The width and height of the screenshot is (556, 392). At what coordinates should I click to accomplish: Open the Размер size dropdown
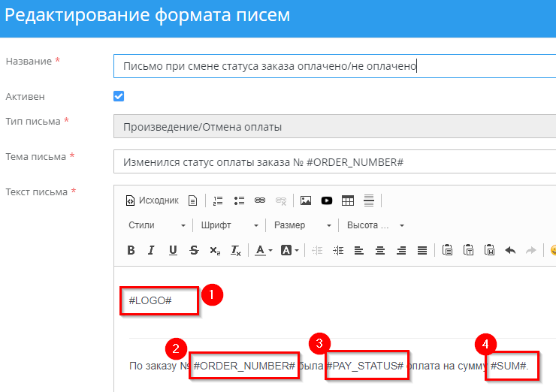[302, 225]
